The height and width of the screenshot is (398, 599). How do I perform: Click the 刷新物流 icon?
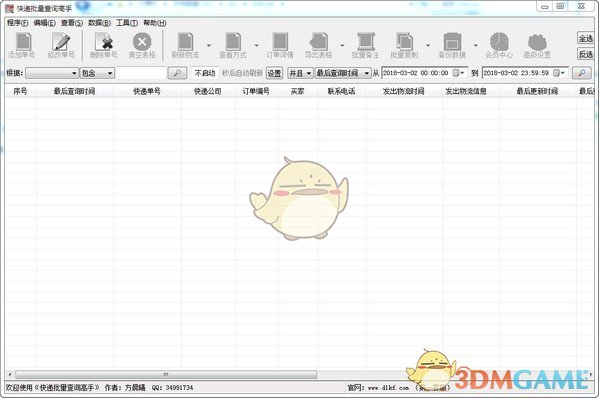pyautogui.click(x=186, y=42)
